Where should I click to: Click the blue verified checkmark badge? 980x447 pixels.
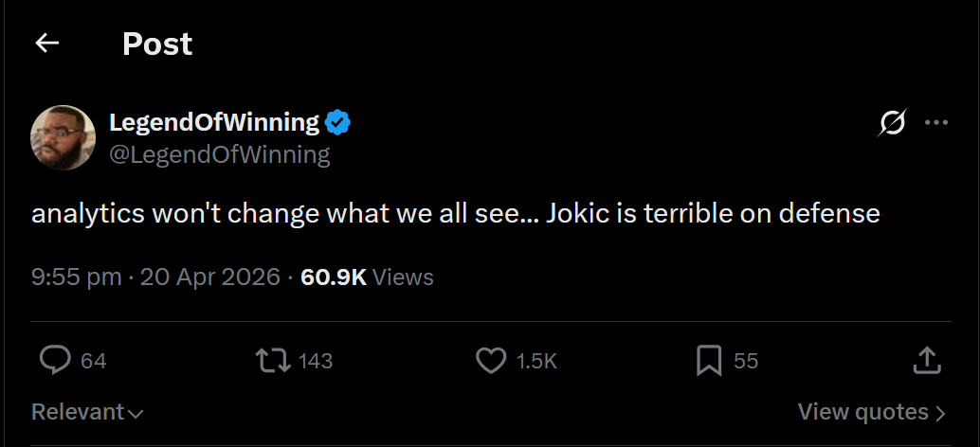click(x=338, y=122)
